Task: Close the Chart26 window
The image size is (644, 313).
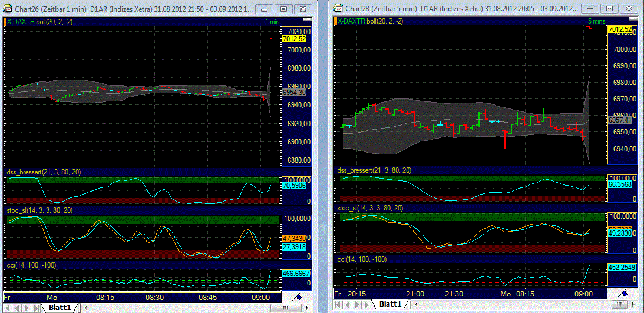Action: 303,9
